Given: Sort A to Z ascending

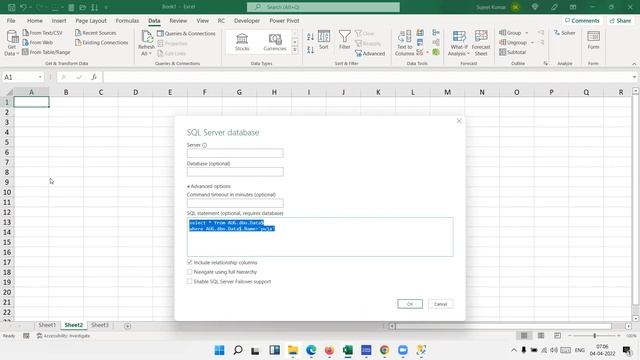Looking at the screenshot, I should point(310,37).
